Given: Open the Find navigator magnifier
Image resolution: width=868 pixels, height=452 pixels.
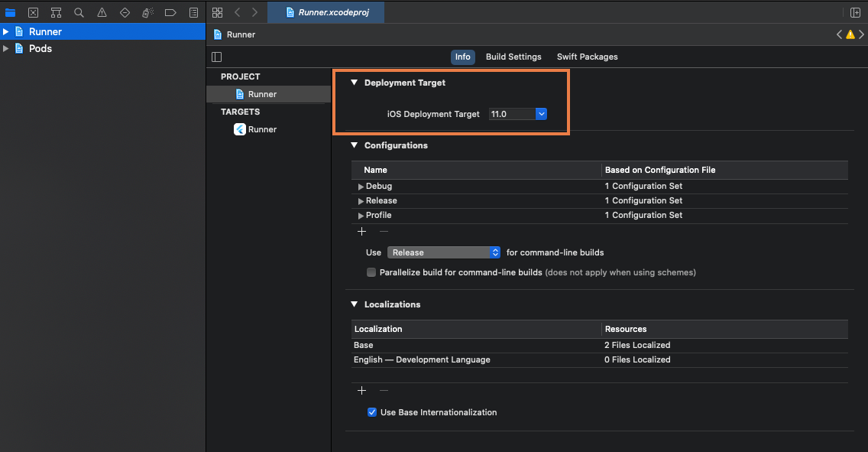Looking at the screenshot, I should pos(79,12).
